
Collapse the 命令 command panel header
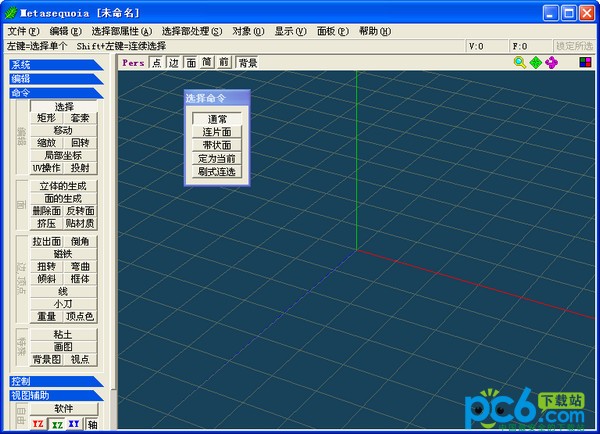(x=56, y=93)
